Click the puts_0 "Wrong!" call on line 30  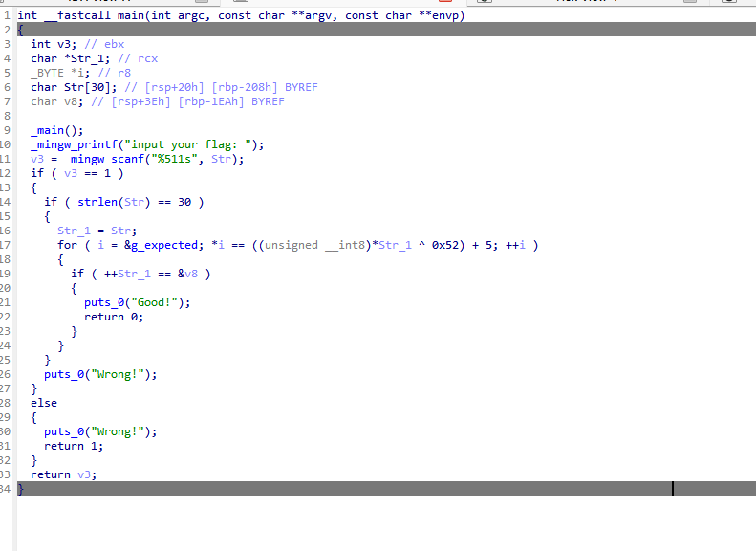pyautogui.click(x=100, y=431)
